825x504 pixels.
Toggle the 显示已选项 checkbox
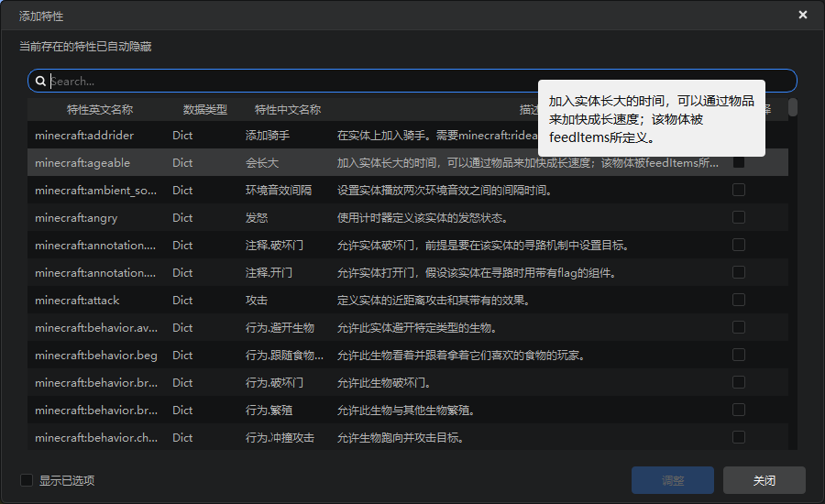tap(27, 480)
